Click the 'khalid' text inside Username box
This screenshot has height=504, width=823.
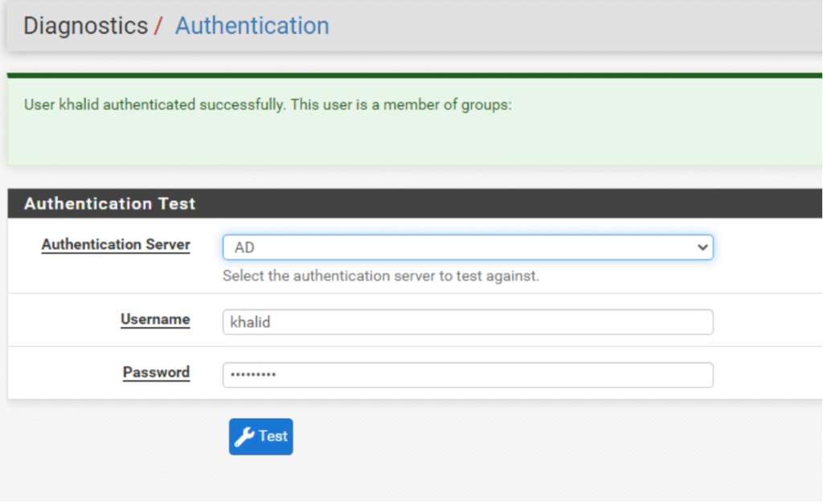(x=251, y=322)
